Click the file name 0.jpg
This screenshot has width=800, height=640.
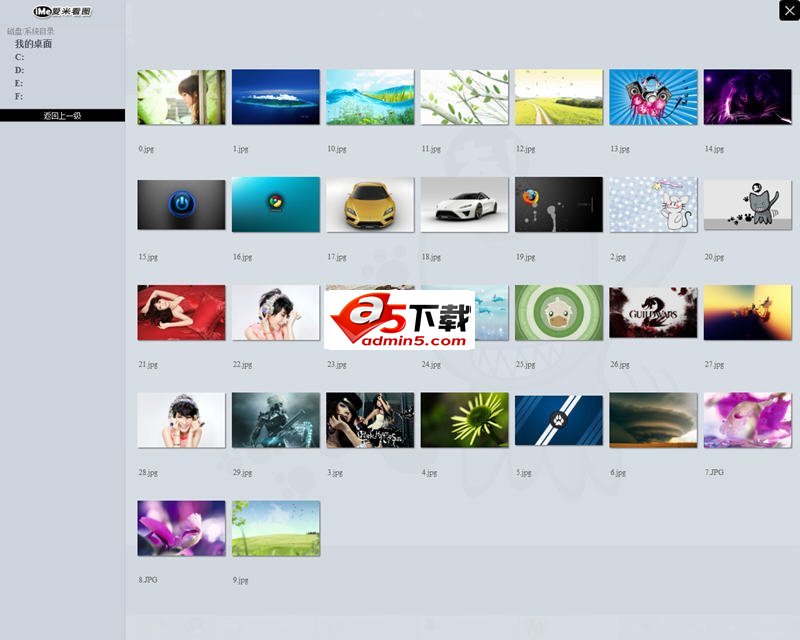click(x=146, y=149)
